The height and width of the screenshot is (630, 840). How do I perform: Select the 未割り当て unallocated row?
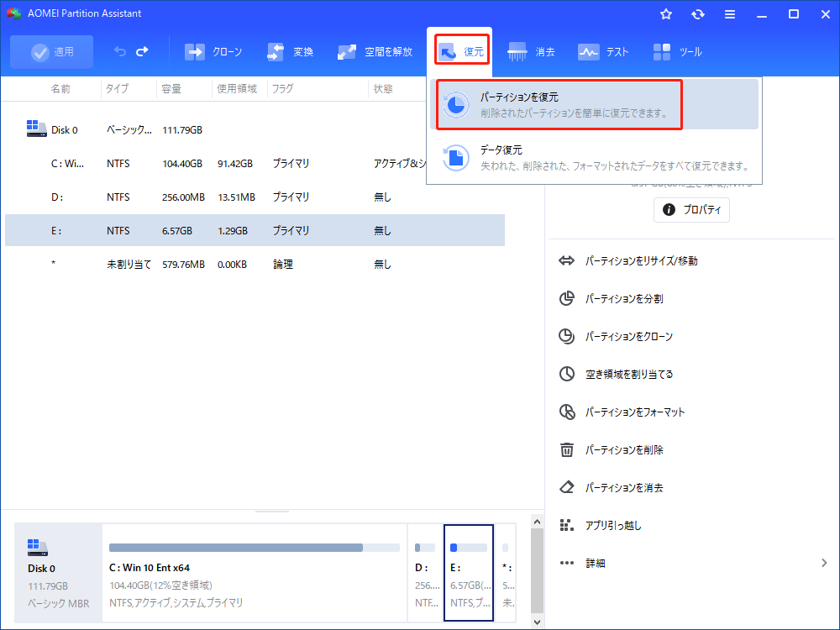(255, 264)
